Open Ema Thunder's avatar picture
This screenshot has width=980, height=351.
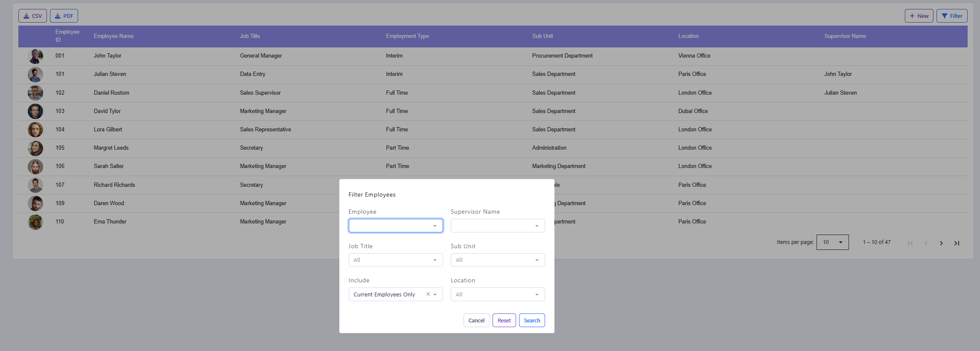(35, 222)
